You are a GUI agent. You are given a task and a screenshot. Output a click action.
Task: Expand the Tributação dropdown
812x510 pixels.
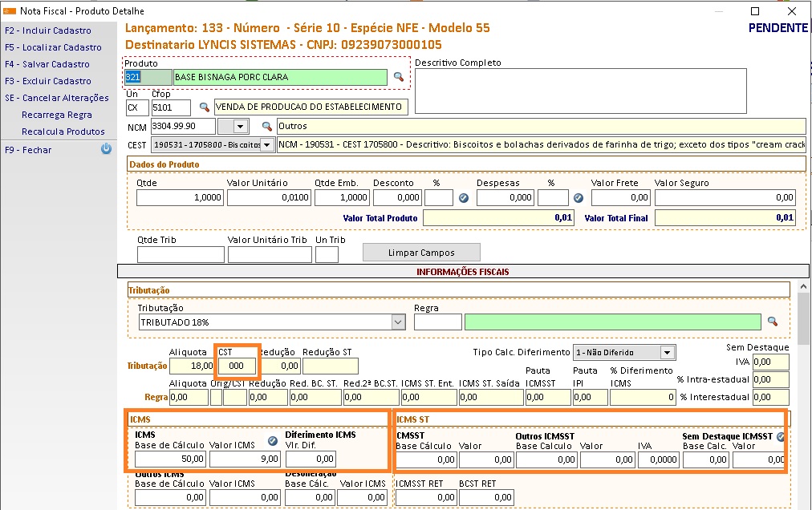pyautogui.click(x=398, y=322)
